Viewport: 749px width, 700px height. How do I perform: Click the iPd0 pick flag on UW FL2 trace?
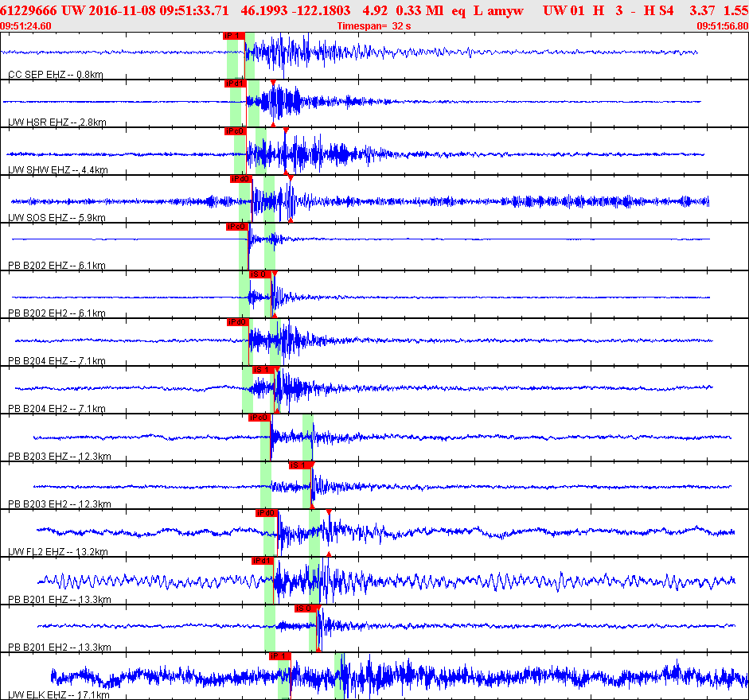pos(267,513)
